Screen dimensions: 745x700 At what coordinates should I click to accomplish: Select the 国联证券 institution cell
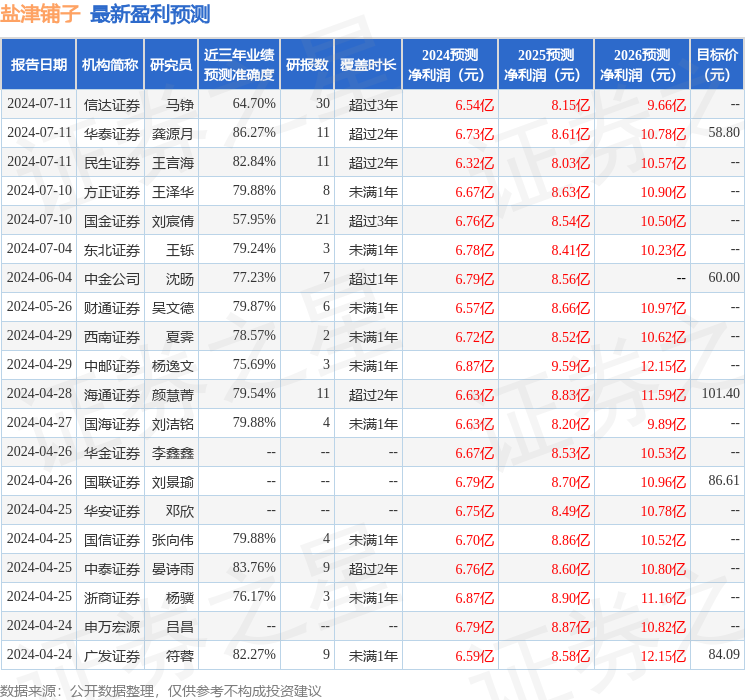[x=112, y=481]
